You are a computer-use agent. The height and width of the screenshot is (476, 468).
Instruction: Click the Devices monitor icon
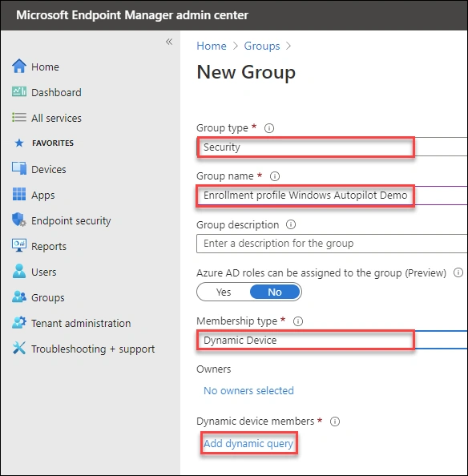[x=19, y=168]
